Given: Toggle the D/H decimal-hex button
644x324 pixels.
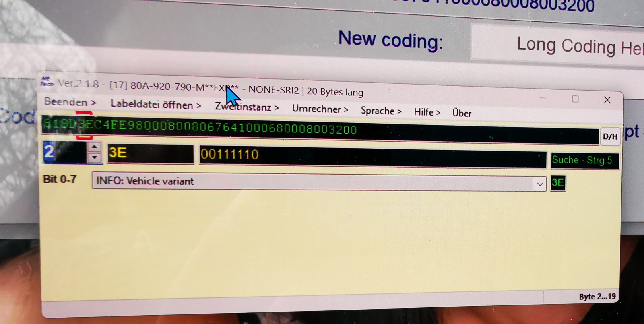Looking at the screenshot, I should click(x=610, y=137).
